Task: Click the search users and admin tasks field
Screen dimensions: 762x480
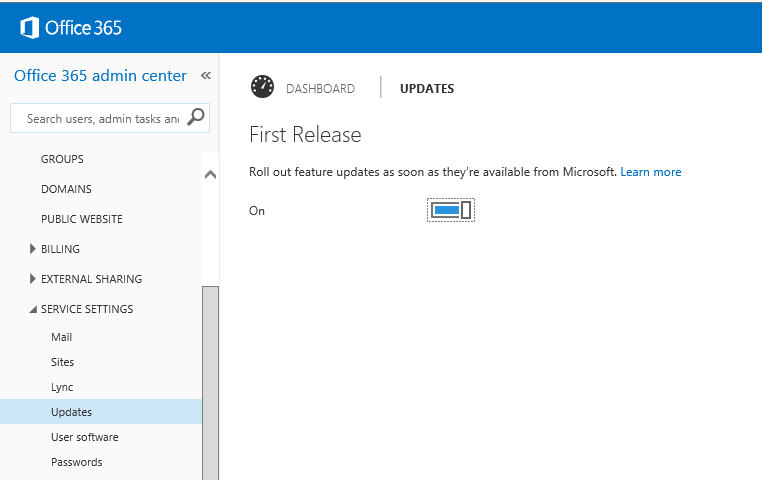Action: coord(100,118)
